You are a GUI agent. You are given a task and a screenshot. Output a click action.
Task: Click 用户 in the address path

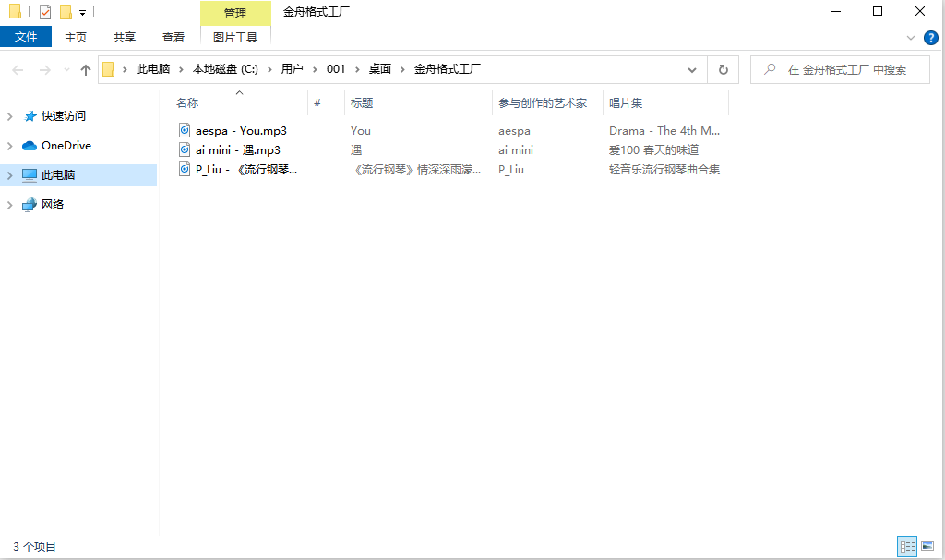(293, 69)
